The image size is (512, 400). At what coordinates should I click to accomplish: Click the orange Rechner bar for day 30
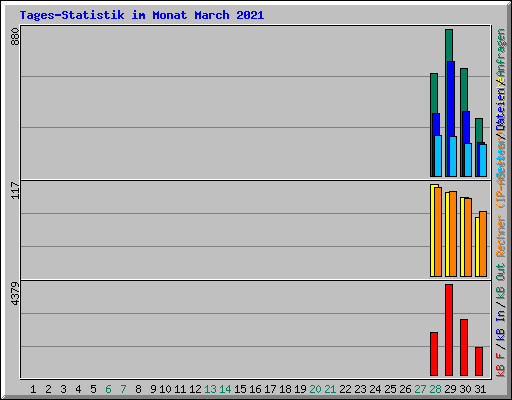468,237
